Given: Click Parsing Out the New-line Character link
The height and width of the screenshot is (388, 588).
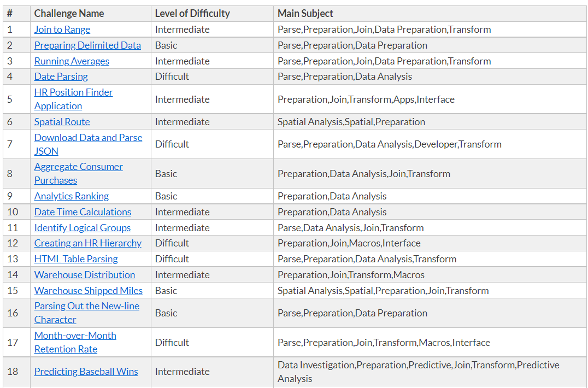Looking at the screenshot, I should (86, 306).
